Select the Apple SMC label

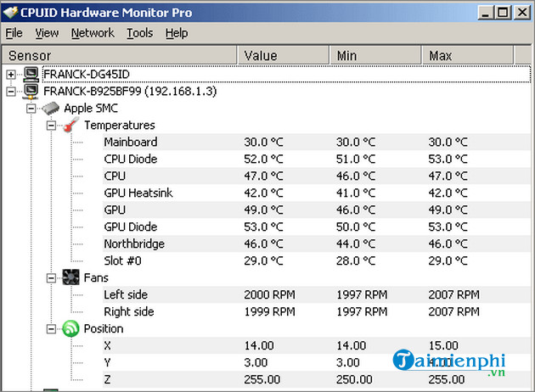point(91,108)
